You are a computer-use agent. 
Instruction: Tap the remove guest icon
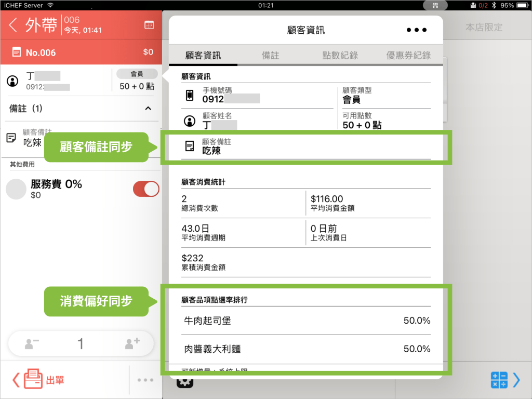(x=32, y=343)
